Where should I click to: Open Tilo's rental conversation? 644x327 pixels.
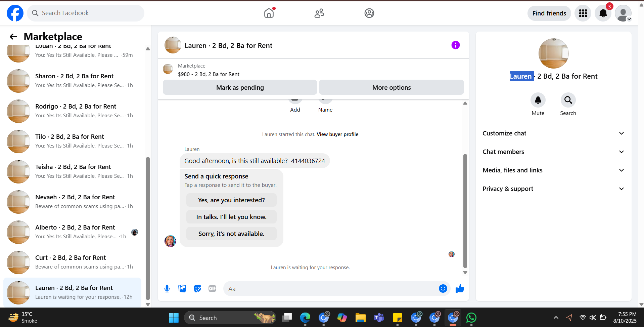click(72, 141)
